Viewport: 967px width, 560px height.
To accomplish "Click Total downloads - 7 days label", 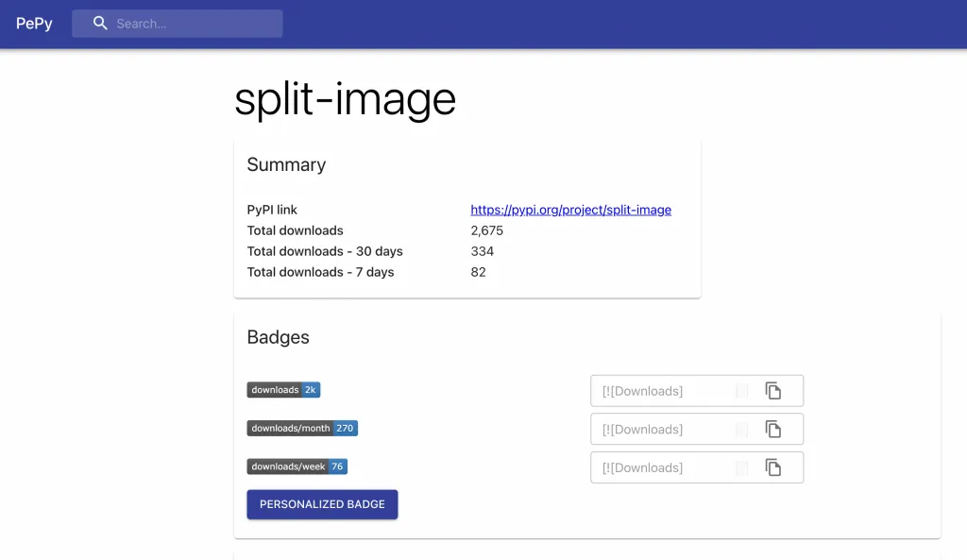I will [x=320, y=272].
